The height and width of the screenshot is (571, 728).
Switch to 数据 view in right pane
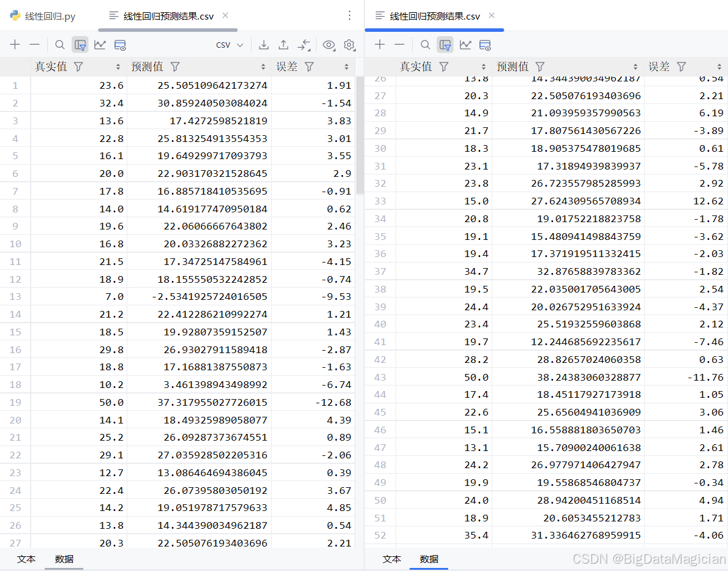coord(429,559)
